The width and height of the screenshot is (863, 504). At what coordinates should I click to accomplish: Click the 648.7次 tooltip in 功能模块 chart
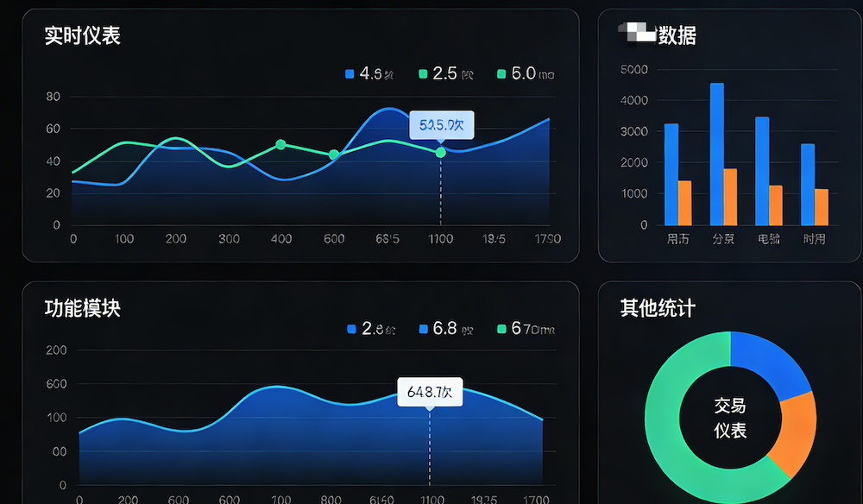click(430, 392)
